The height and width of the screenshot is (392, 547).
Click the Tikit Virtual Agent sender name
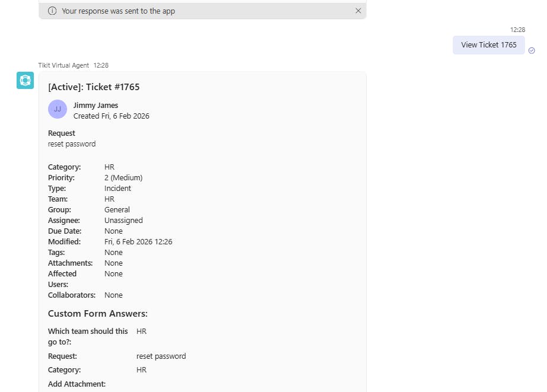tap(63, 65)
